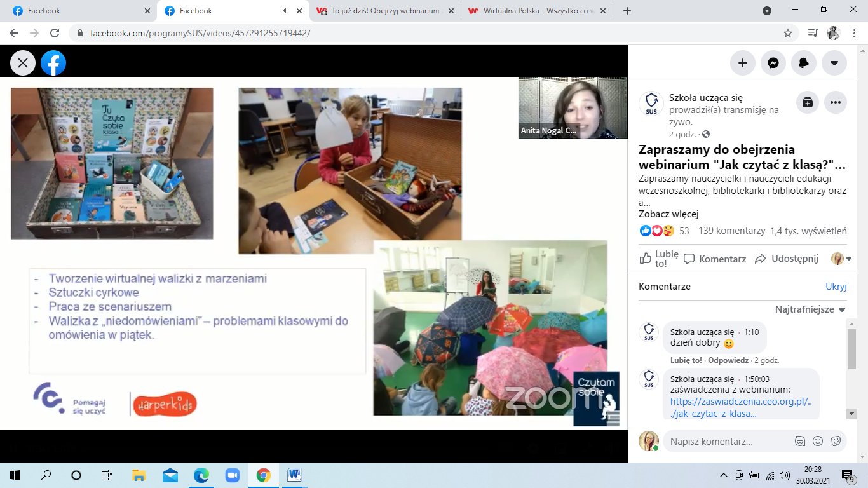Close the video viewer with X button

[x=23, y=63]
